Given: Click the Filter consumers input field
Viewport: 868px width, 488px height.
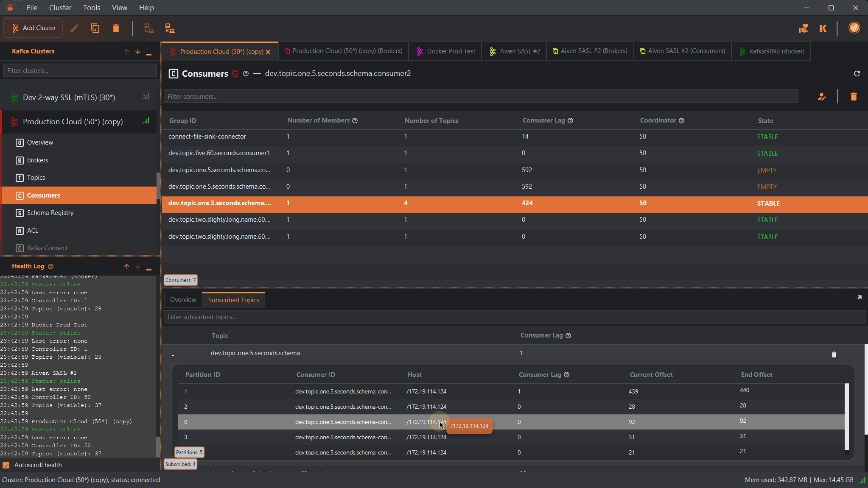Looking at the screenshot, I should coord(481,97).
